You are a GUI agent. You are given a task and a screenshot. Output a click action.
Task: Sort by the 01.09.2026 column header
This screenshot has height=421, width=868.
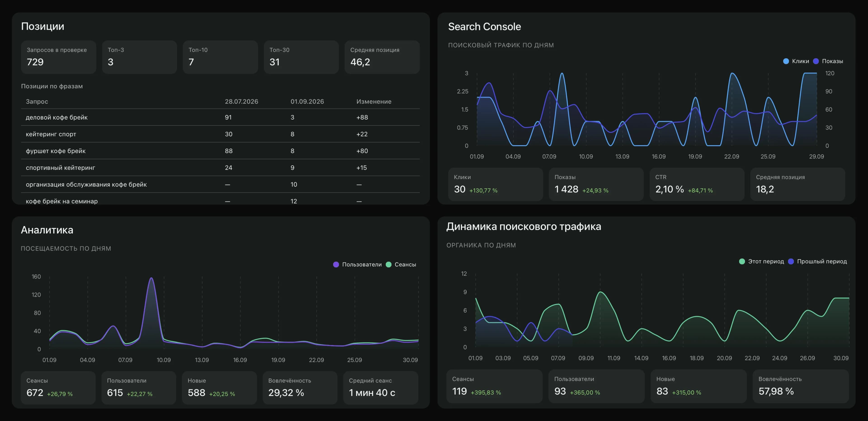tap(307, 102)
